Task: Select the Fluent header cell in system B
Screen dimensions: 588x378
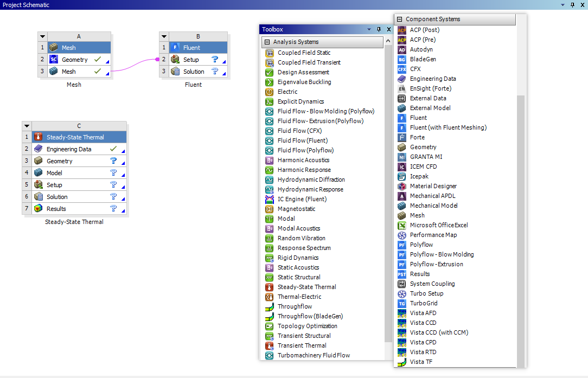Action: 199,48
